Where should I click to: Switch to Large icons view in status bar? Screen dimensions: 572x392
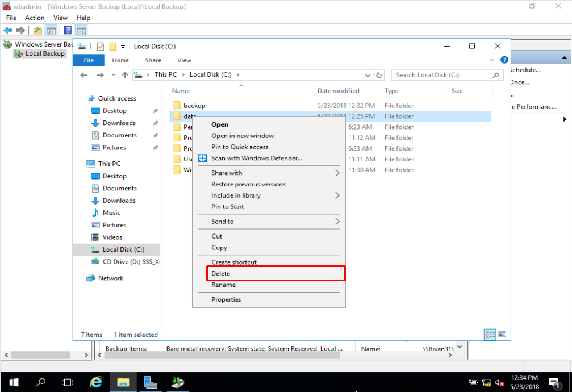502,334
